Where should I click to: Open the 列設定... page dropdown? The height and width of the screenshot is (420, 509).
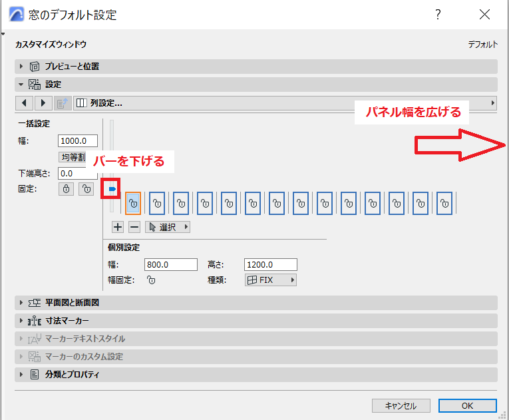tap(285, 103)
